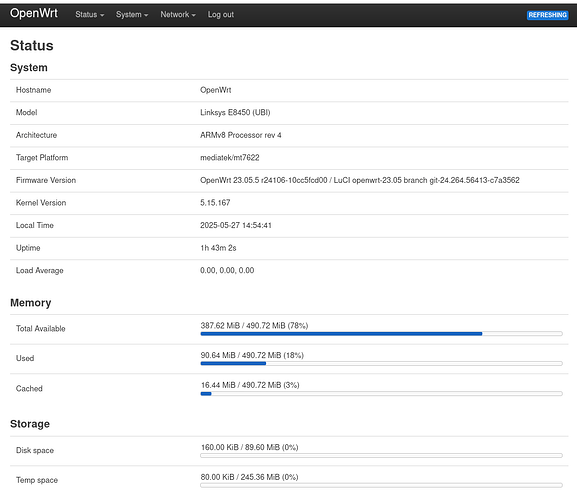The image size is (577, 500).
Task: Open the Status dropdown menu
Action: point(89,15)
